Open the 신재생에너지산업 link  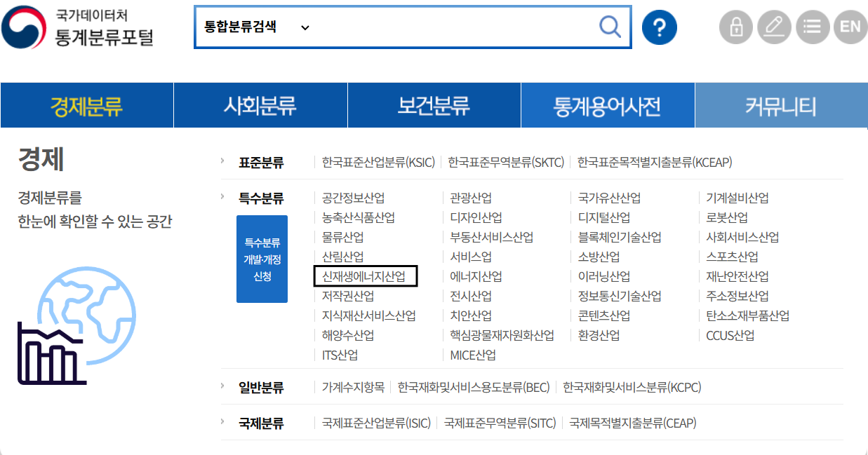pyautogui.click(x=364, y=276)
